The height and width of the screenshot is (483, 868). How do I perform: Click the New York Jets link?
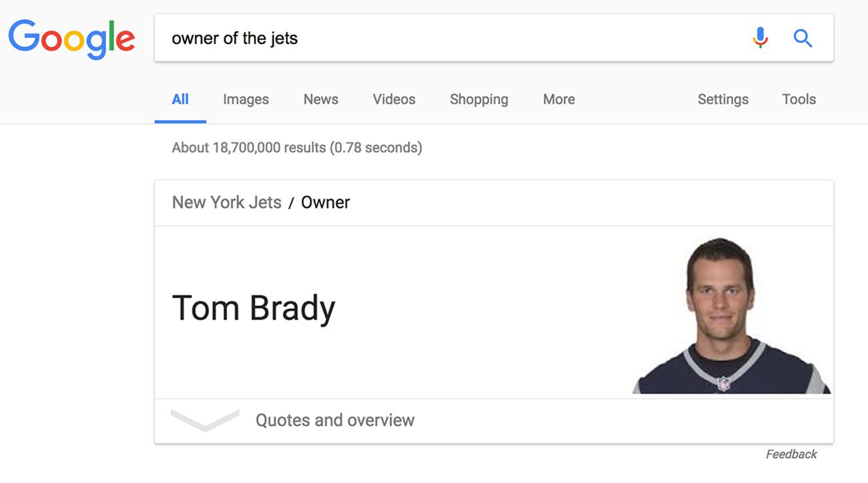pyautogui.click(x=226, y=202)
